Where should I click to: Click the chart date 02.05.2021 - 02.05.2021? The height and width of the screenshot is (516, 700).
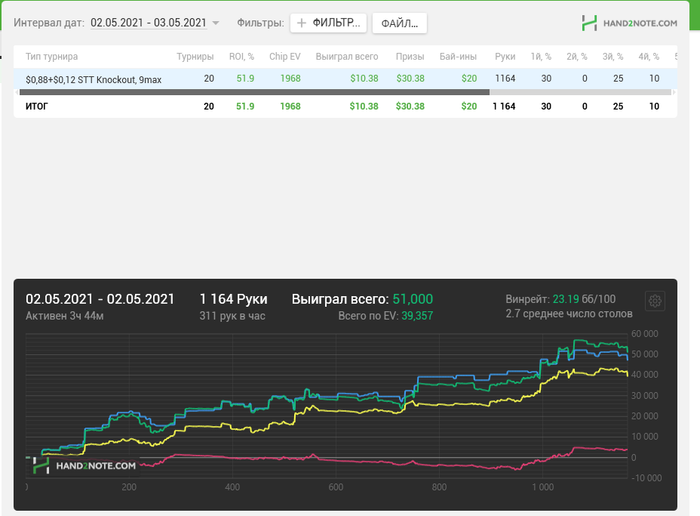coord(100,299)
